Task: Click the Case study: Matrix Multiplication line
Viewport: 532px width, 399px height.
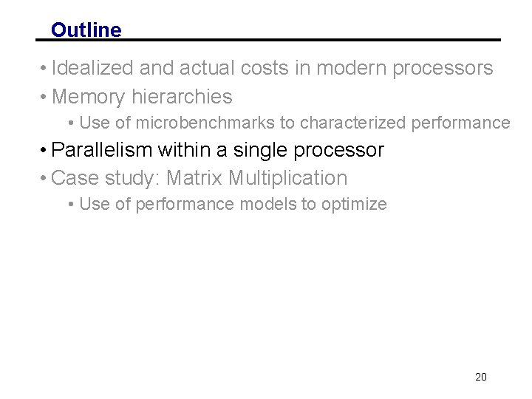Action: 199,178
